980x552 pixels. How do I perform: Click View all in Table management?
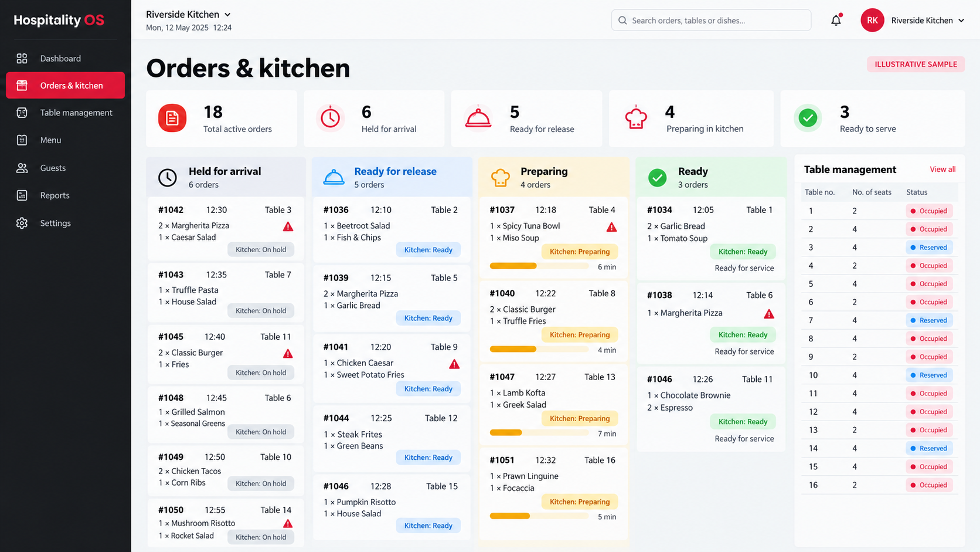point(942,170)
